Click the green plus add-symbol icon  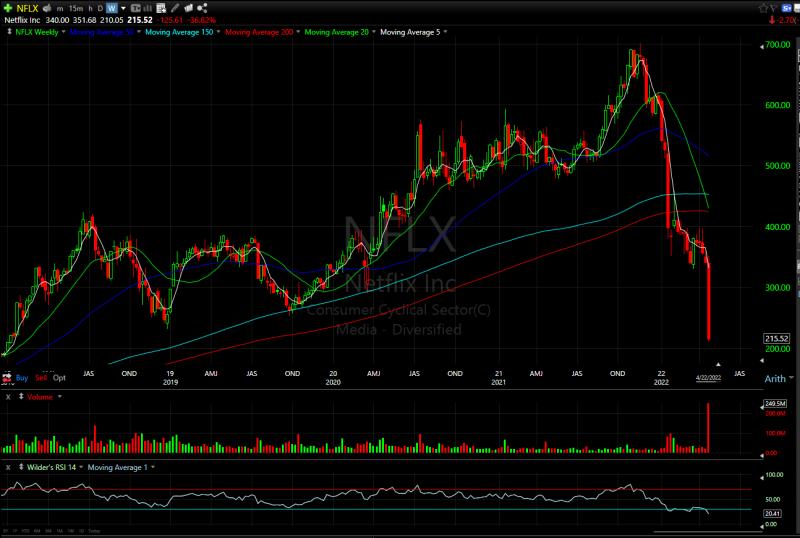click(x=8, y=8)
